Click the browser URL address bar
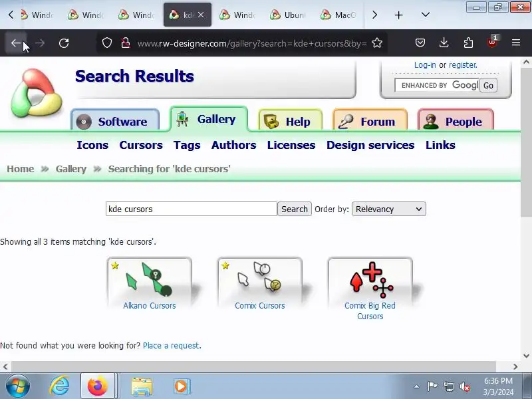Viewport: 532px width, 399px height. click(252, 43)
